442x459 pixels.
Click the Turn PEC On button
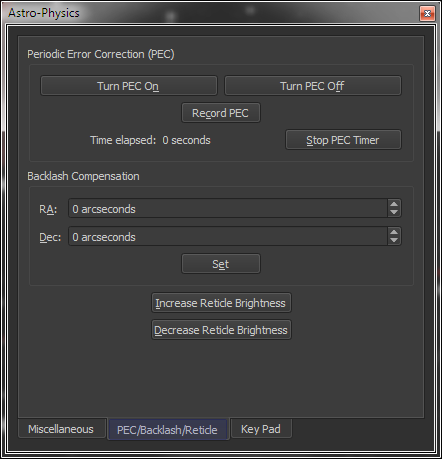coord(129,86)
